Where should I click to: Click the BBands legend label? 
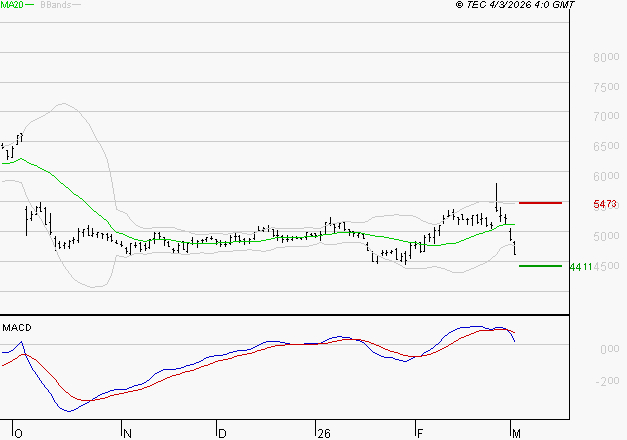tap(56, 5)
